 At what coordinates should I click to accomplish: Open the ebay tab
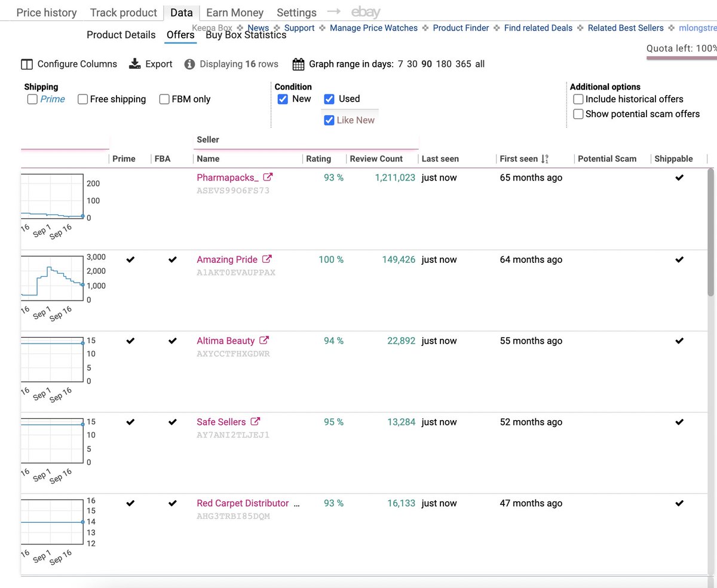tap(366, 12)
